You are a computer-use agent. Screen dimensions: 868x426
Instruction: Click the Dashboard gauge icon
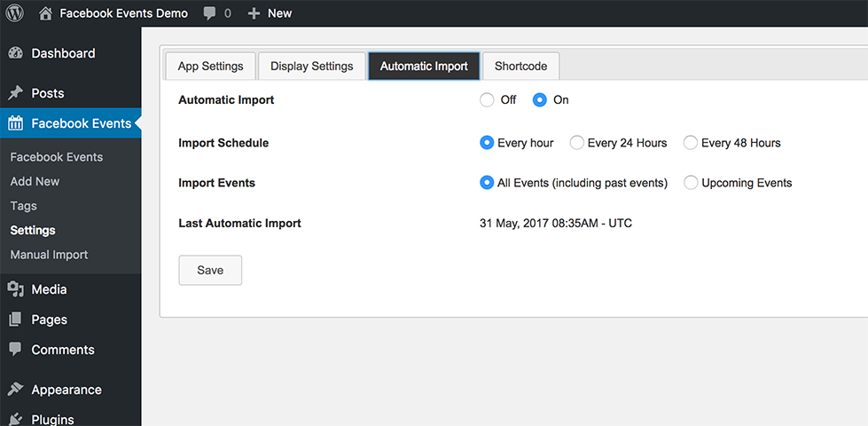(16, 53)
